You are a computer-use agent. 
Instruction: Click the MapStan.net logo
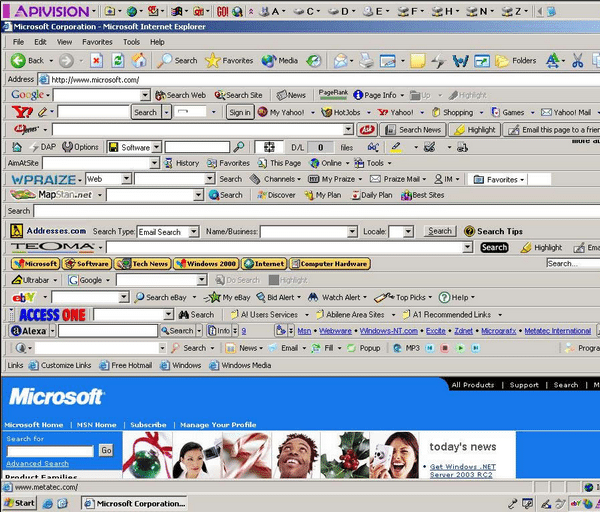tap(51, 195)
